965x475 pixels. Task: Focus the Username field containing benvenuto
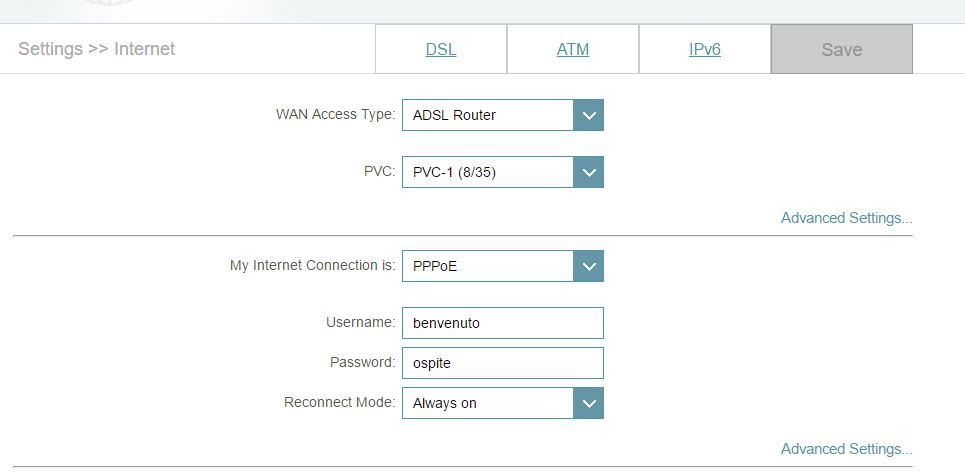pos(502,323)
